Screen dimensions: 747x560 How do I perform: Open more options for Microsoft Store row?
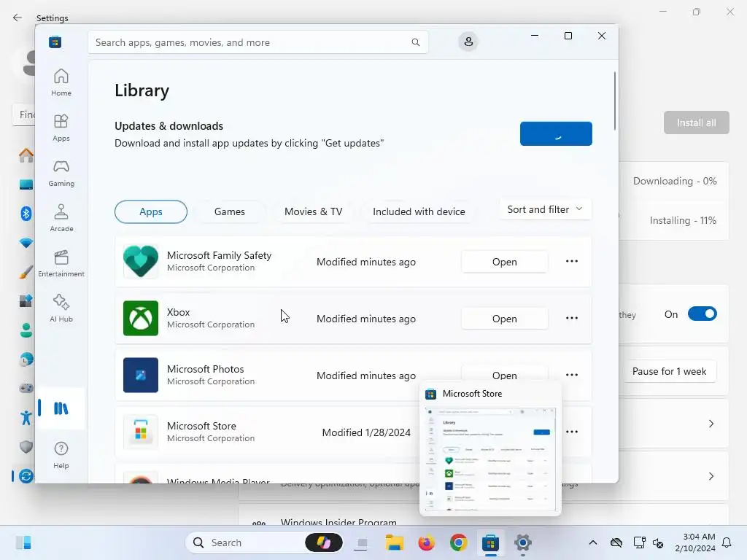[x=572, y=432]
